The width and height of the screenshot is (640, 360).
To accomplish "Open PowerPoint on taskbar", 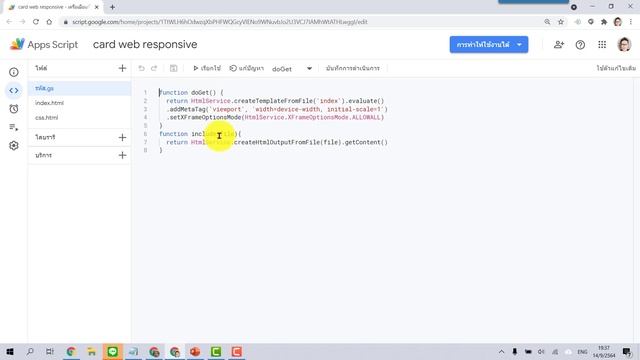I will point(195,351).
